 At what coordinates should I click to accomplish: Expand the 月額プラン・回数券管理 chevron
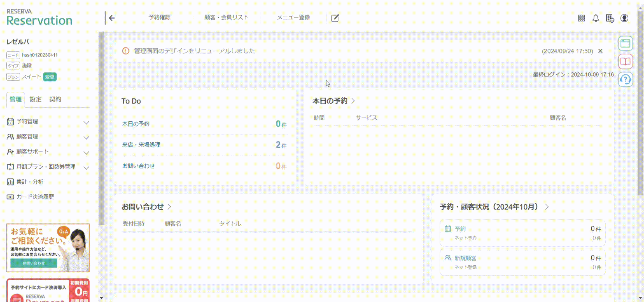[x=86, y=168]
